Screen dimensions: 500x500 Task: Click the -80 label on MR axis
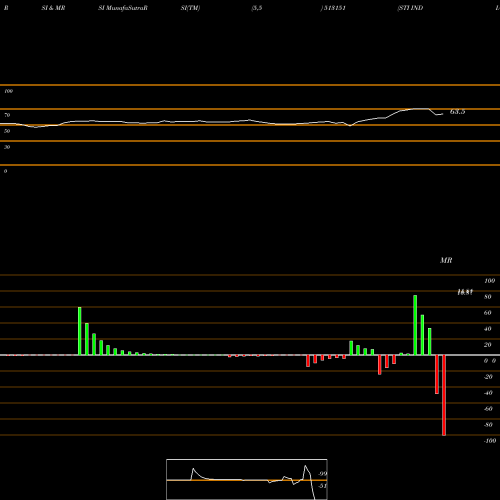[x=488, y=425]
